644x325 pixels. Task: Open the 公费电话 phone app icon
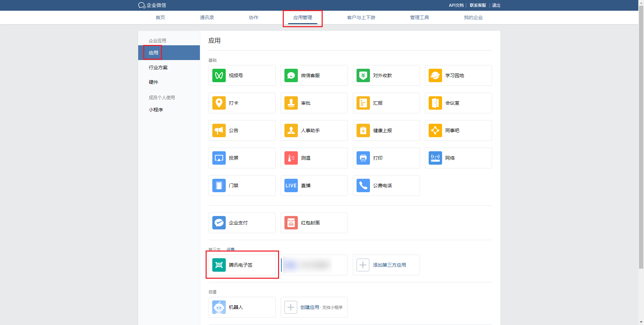coord(363,185)
